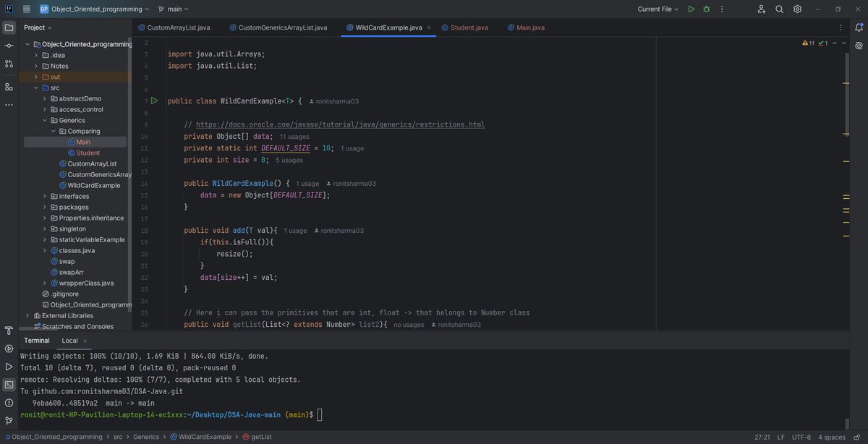Open the Run tool window icon
The height and width of the screenshot is (444, 868).
tap(9, 367)
